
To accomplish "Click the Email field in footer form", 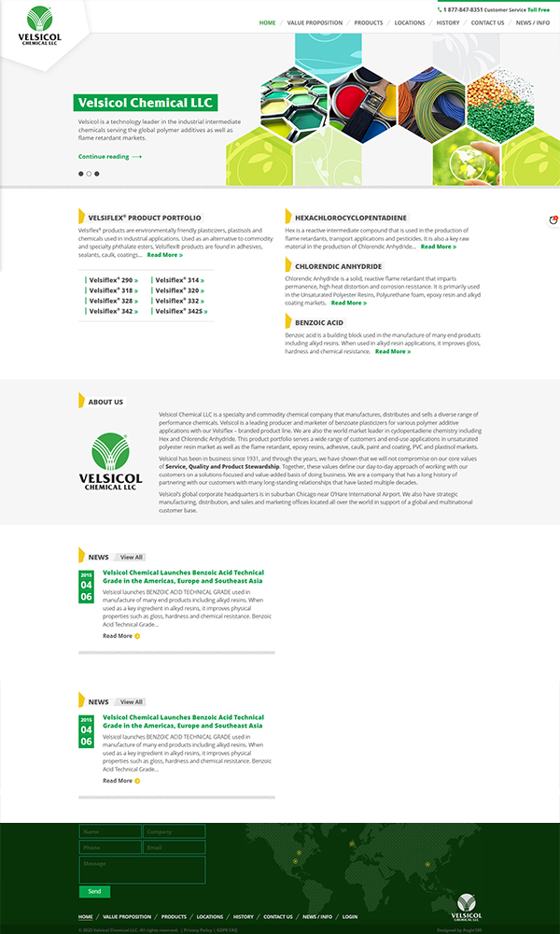I will tap(175, 848).
